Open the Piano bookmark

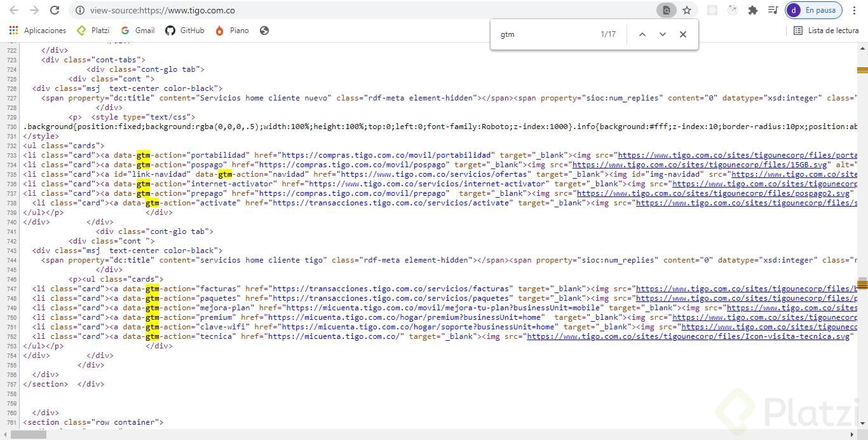click(x=232, y=31)
